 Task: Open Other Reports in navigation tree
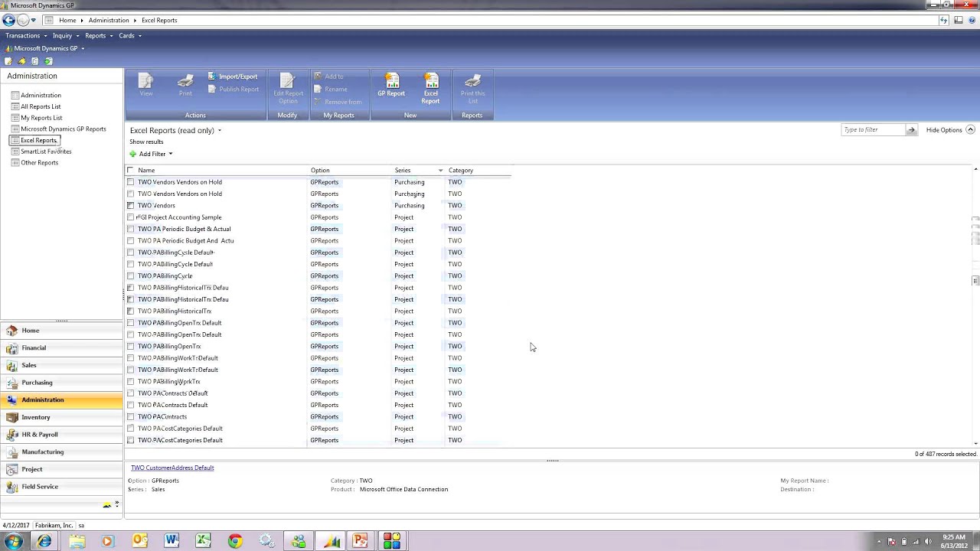(x=39, y=162)
